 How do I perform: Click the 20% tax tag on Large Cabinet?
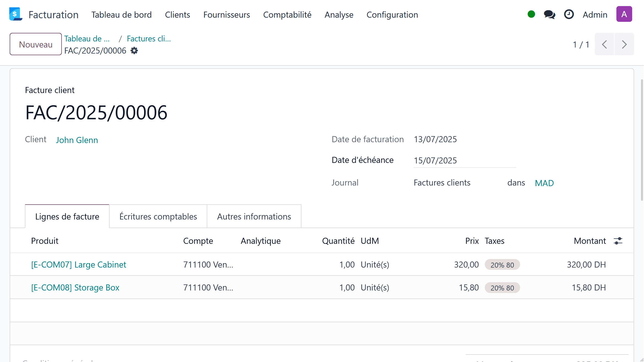click(x=502, y=265)
